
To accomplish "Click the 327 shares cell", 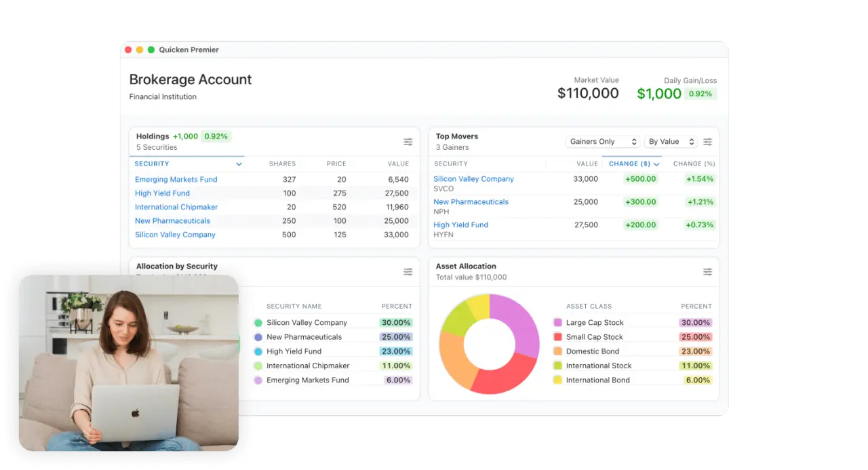I will [x=290, y=180].
